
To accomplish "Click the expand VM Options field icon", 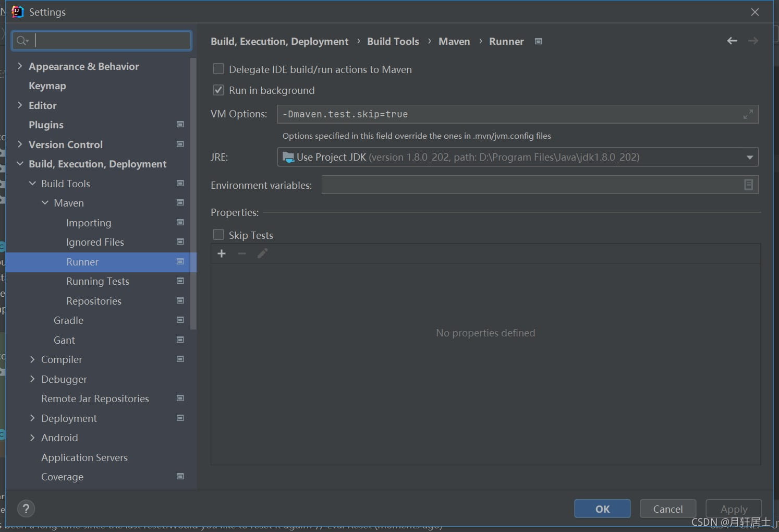I will coord(748,114).
